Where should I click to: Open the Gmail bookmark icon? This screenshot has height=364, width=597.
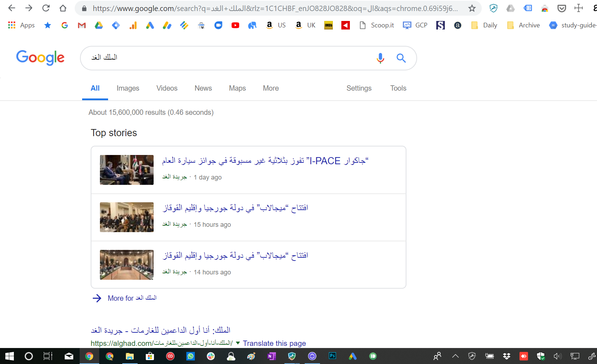(x=82, y=25)
